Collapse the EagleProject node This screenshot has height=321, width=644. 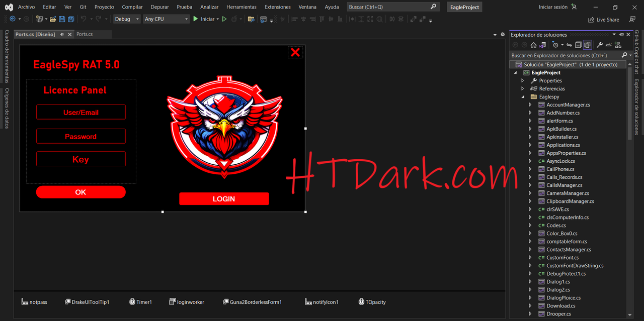[x=515, y=73]
